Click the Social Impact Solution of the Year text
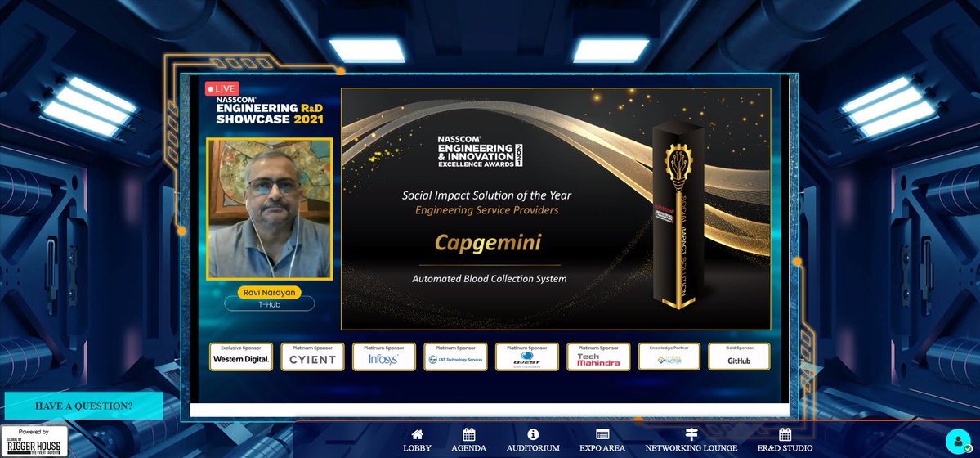Image resolution: width=980 pixels, height=458 pixels. [x=487, y=195]
